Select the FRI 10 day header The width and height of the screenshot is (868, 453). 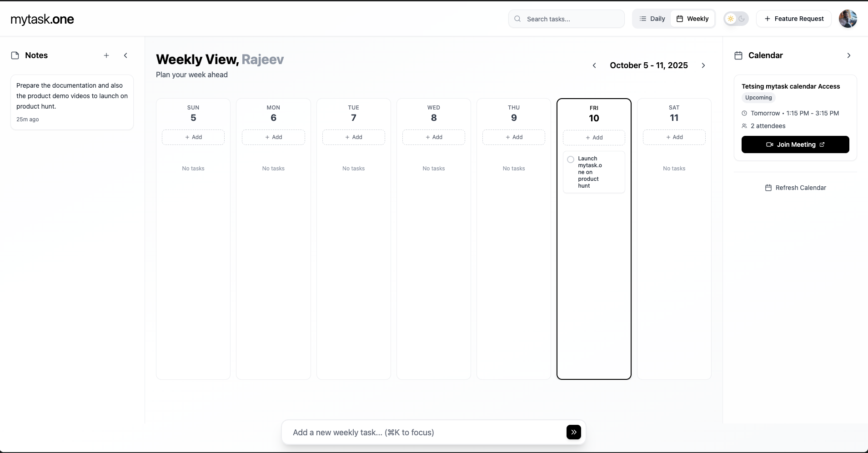[x=594, y=114]
